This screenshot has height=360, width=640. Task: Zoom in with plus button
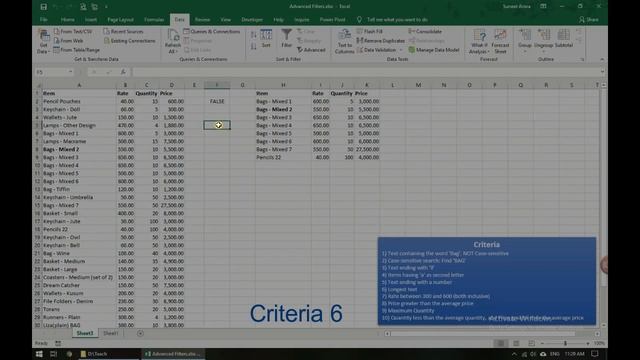tap(588, 344)
